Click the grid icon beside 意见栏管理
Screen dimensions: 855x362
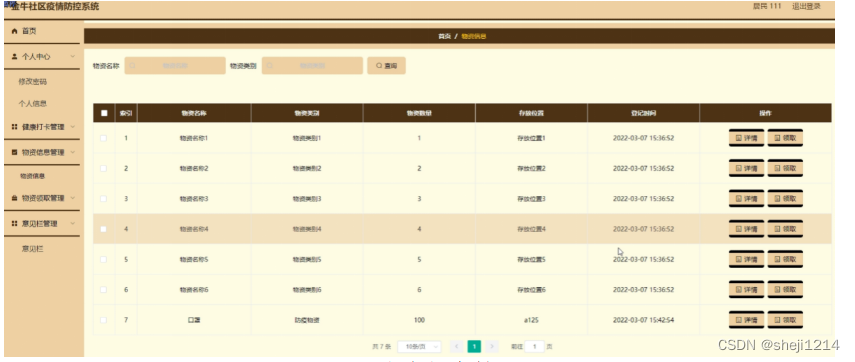(x=15, y=224)
